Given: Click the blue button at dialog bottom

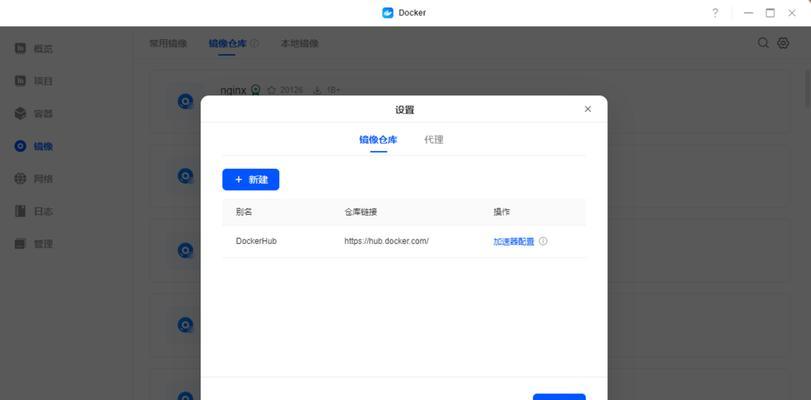Looking at the screenshot, I should click(559, 397).
